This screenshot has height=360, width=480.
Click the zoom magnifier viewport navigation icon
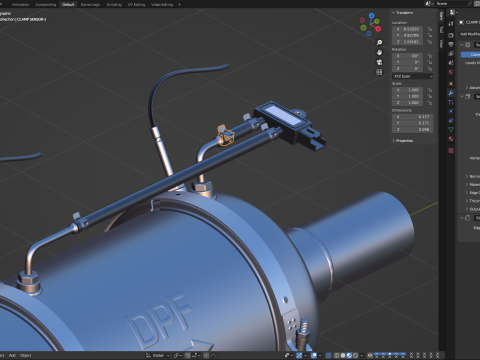tap(379, 42)
